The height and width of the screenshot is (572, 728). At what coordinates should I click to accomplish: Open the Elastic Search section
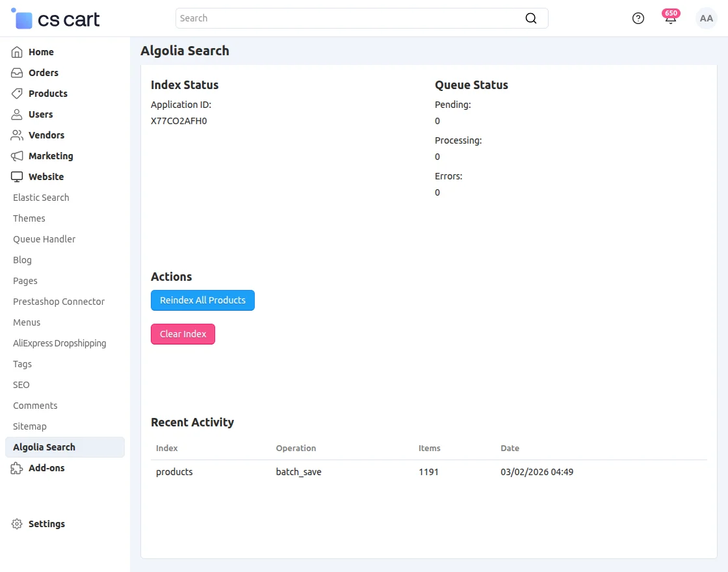(40, 198)
